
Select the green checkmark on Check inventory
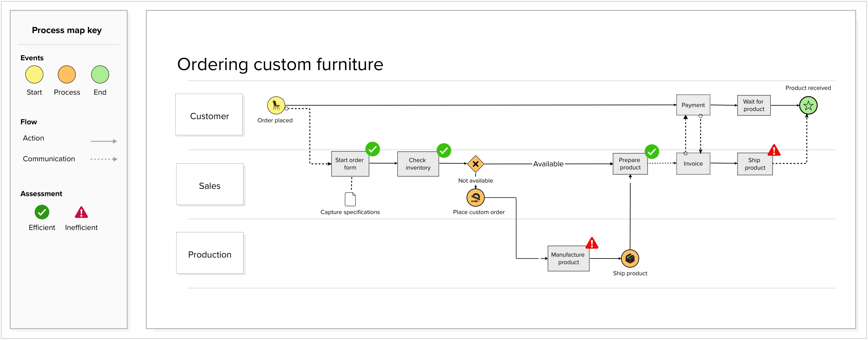click(x=444, y=150)
